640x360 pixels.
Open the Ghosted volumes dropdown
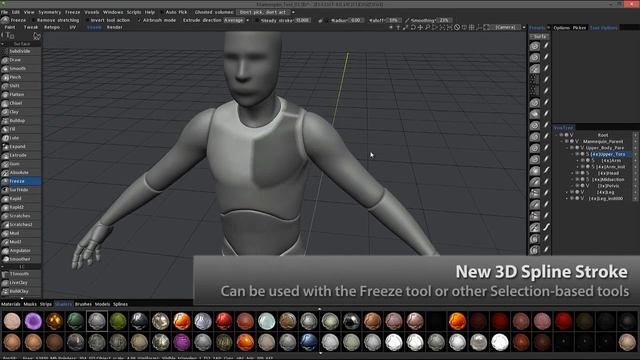coord(265,12)
